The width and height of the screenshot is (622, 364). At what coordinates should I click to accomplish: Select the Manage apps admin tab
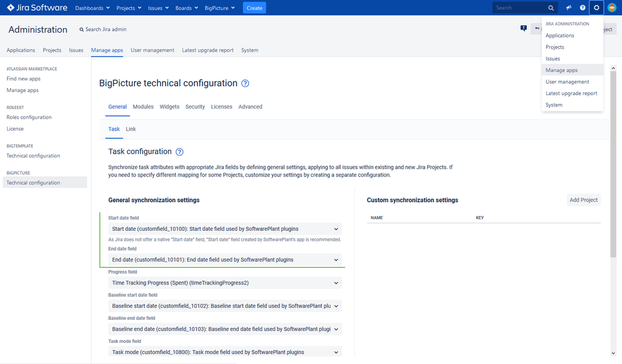[106, 50]
